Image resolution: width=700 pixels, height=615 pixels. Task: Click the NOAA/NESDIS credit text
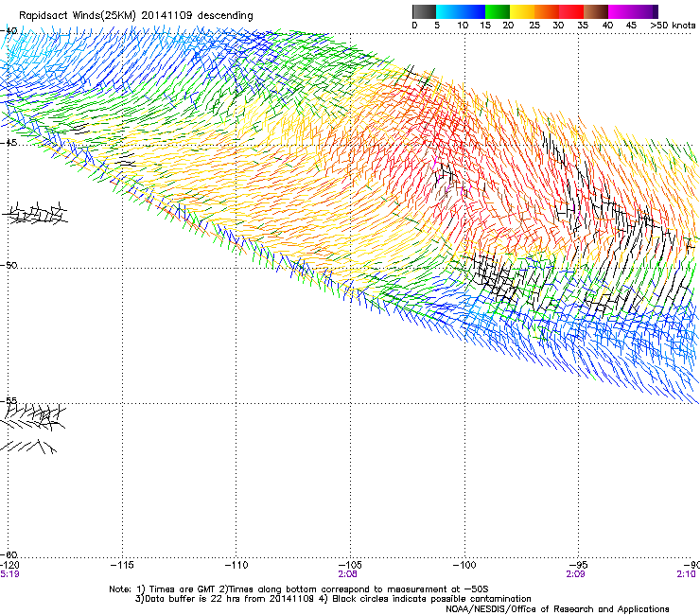[557, 609]
